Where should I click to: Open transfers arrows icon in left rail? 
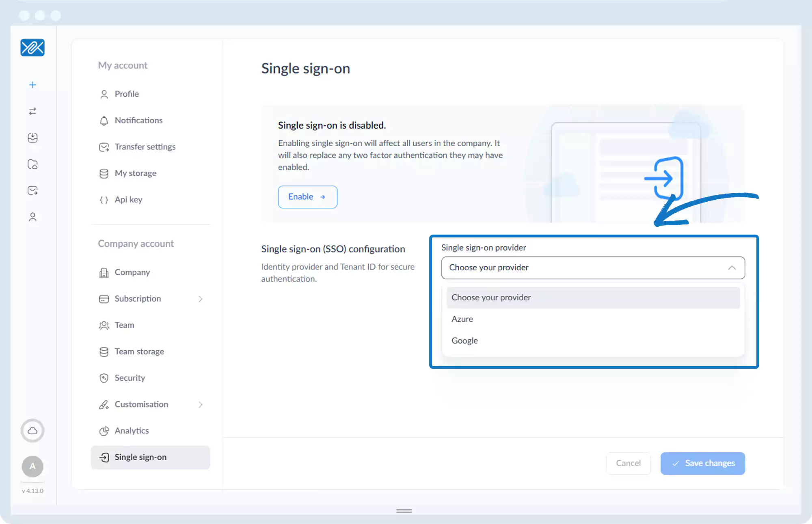[x=32, y=111]
